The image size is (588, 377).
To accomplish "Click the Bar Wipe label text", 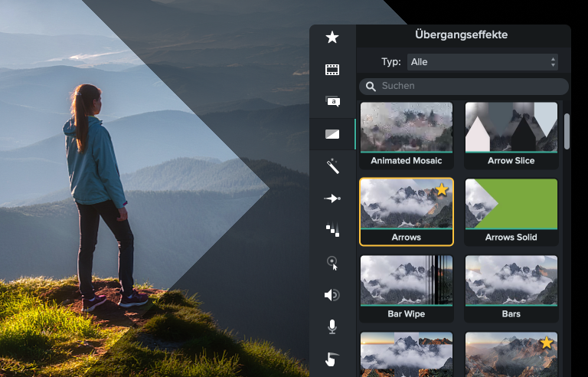I will point(406,314).
